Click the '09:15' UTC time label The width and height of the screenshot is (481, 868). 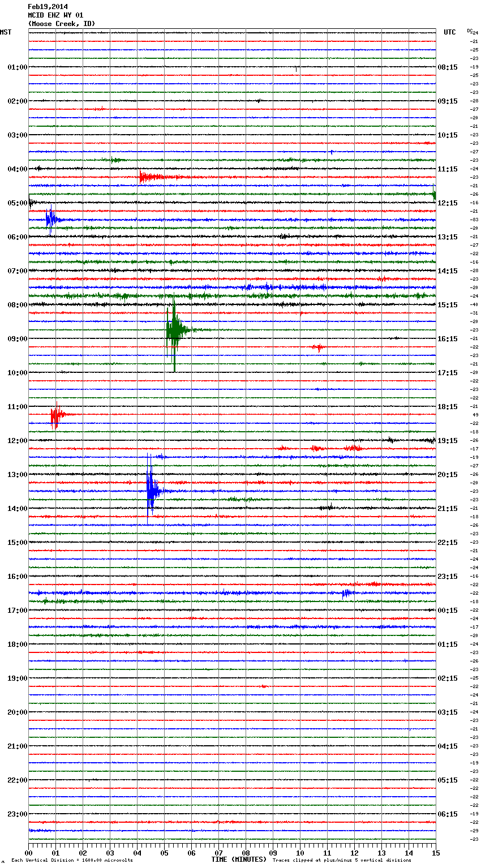[448, 101]
